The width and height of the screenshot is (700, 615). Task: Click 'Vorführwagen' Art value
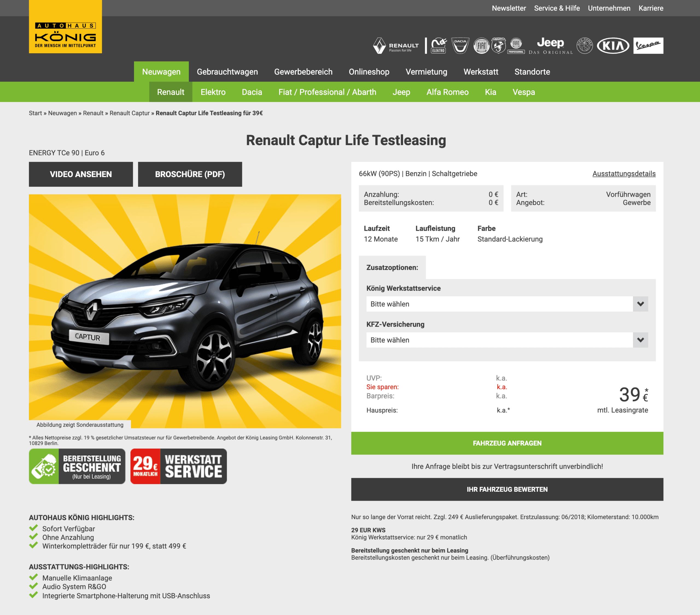(x=628, y=194)
